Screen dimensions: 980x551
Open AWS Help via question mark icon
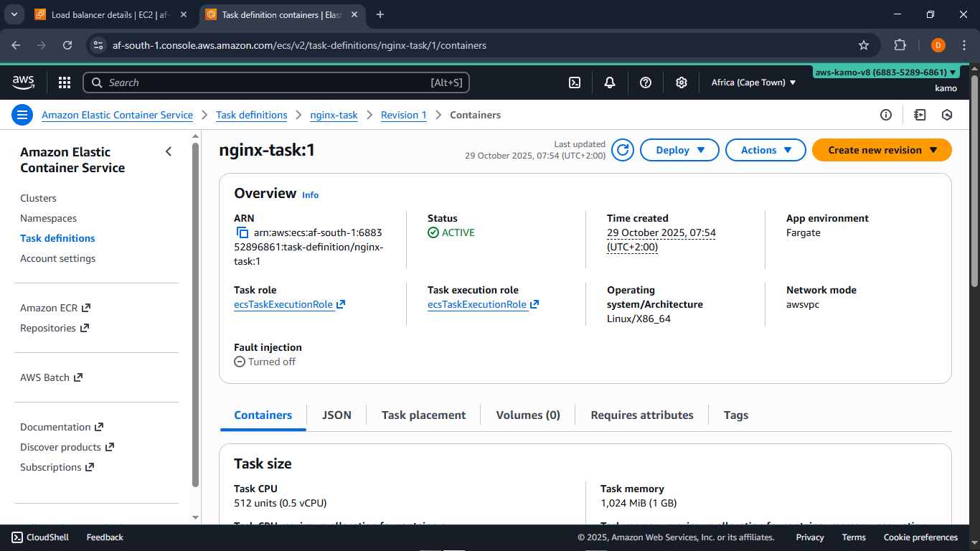tap(645, 83)
